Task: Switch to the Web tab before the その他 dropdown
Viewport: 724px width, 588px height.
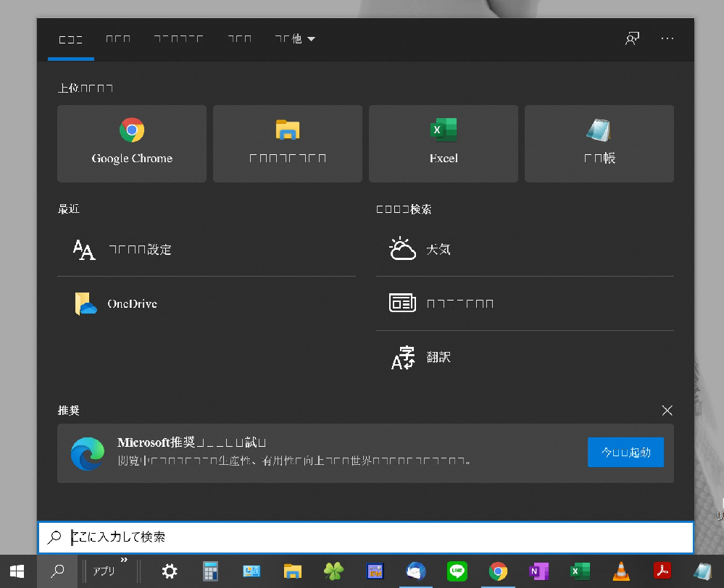Action: tap(240, 39)
